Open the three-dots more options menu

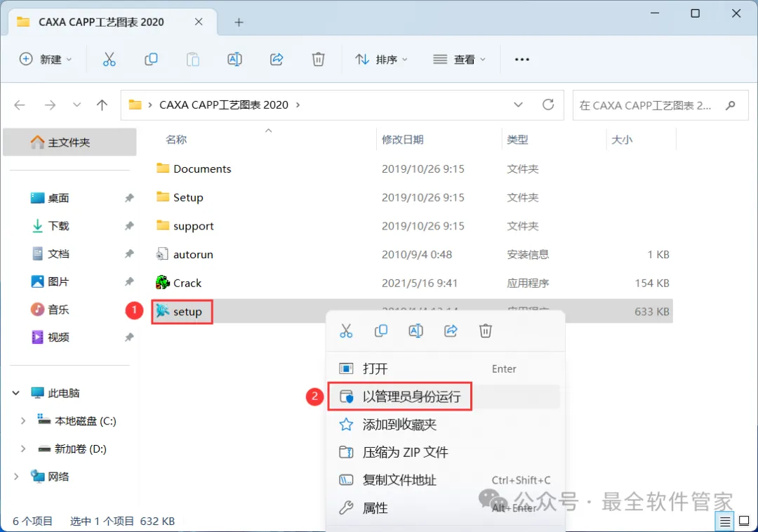click(x=522, y=60)
